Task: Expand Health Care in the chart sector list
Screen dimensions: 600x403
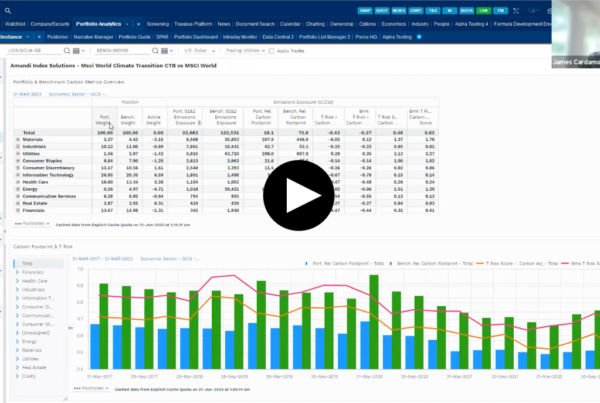Action: tap(17, 281)
